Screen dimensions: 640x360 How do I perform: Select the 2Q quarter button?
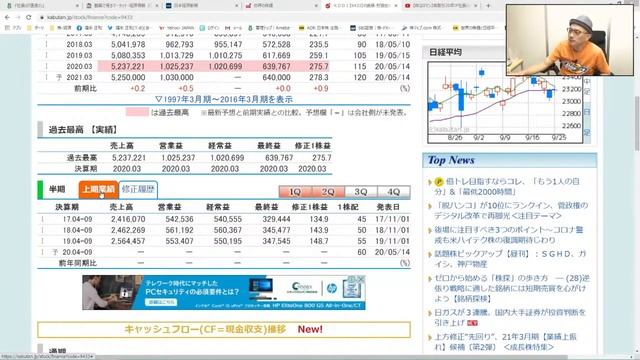click(x=328, y=192)
